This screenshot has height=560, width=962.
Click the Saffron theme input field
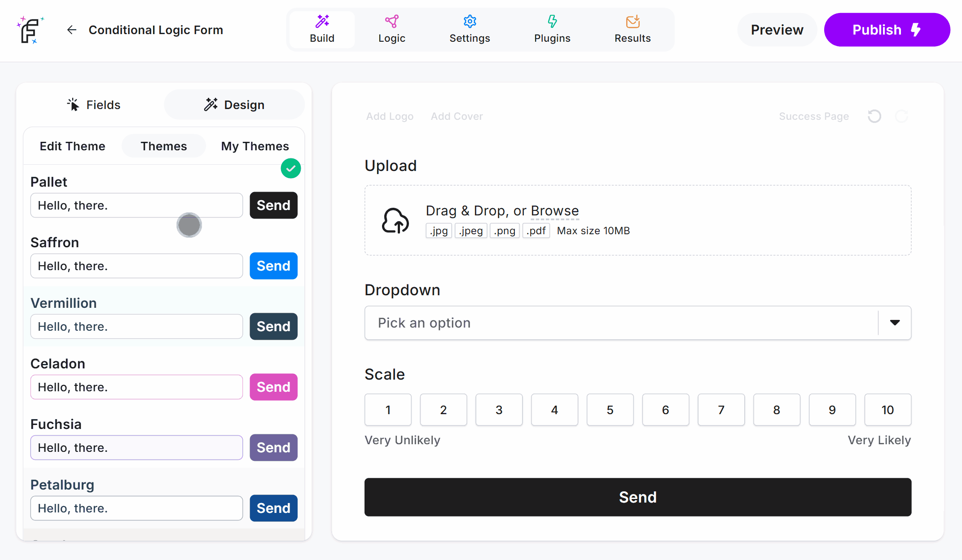click(x=136, y=266)
